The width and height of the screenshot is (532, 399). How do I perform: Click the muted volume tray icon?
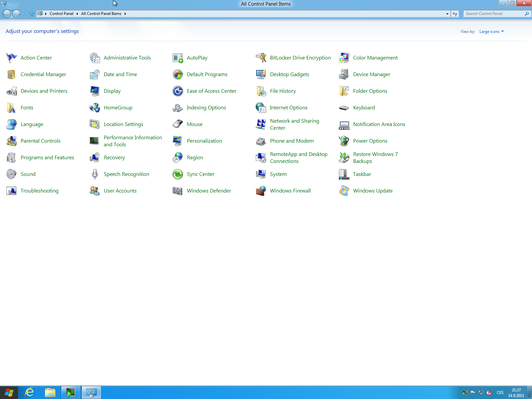coord(489,393)
